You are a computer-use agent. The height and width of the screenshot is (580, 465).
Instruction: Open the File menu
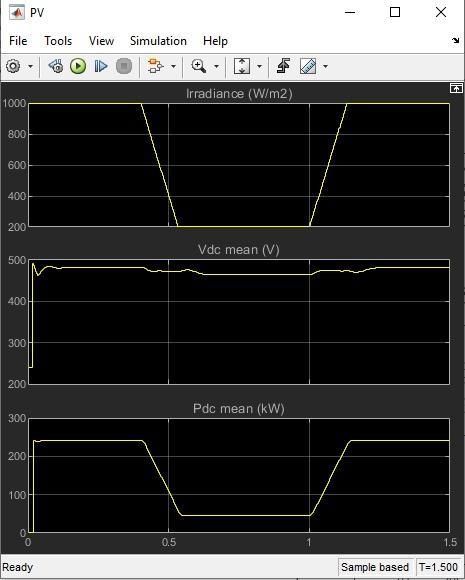click(x=18, y=41)
